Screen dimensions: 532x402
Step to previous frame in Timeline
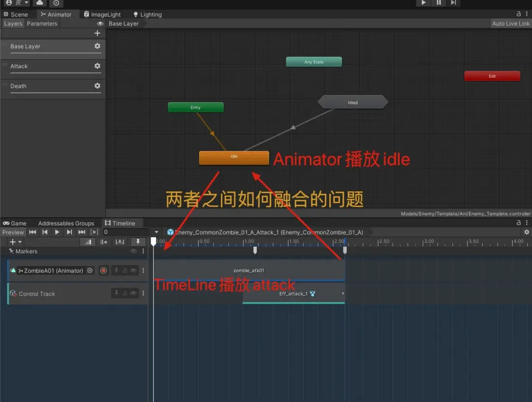[x=45, y=232]
